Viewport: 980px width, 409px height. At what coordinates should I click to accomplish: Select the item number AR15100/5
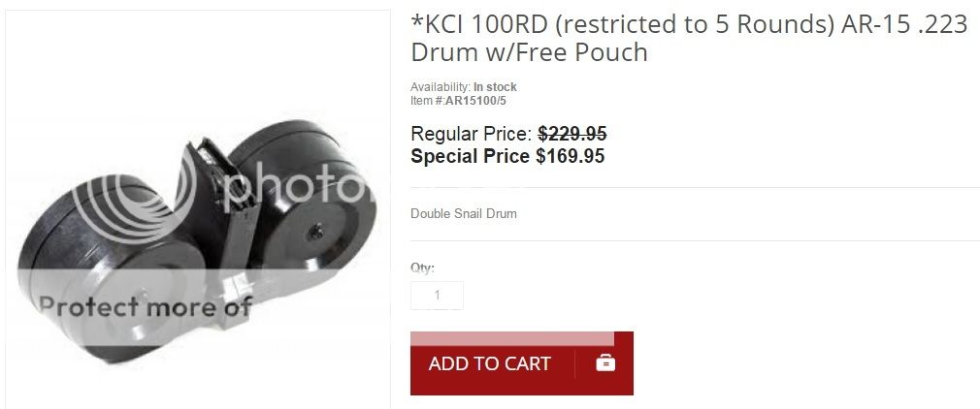click(x=475, y=100)
